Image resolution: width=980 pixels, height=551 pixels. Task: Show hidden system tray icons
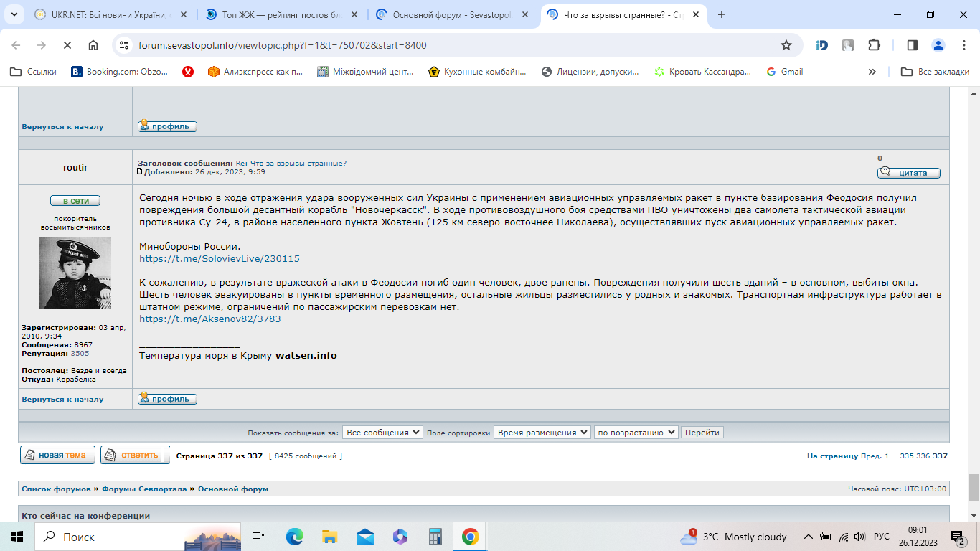(x=808, y=537)
